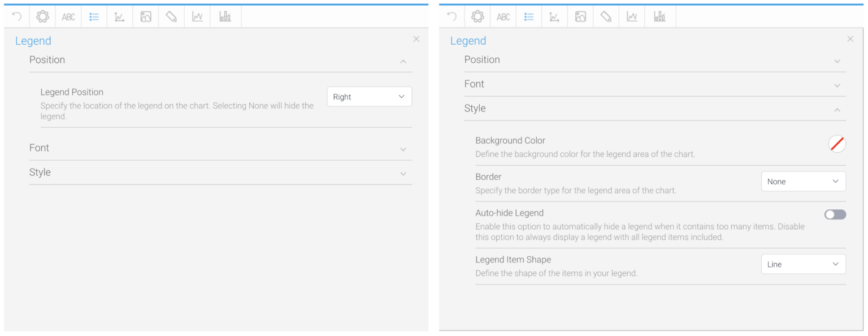Click undo arrow icon in right panel

click(x=452, y=16)
